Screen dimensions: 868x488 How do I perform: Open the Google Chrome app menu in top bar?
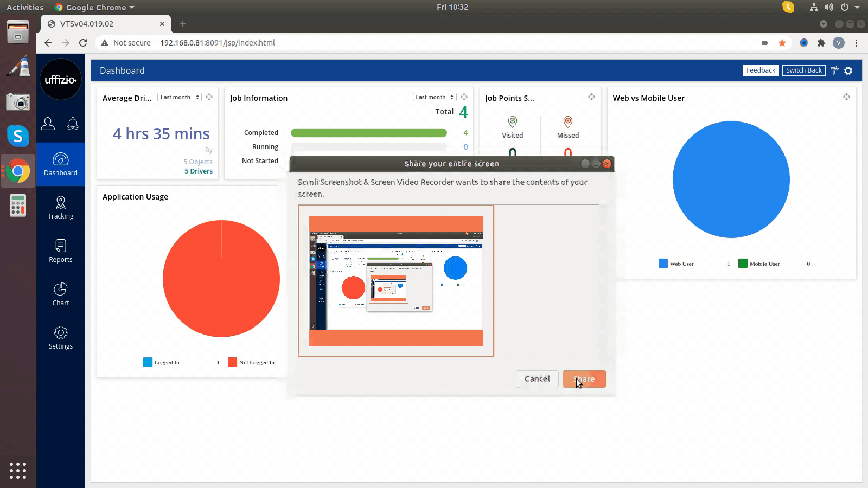coord(95,8)
